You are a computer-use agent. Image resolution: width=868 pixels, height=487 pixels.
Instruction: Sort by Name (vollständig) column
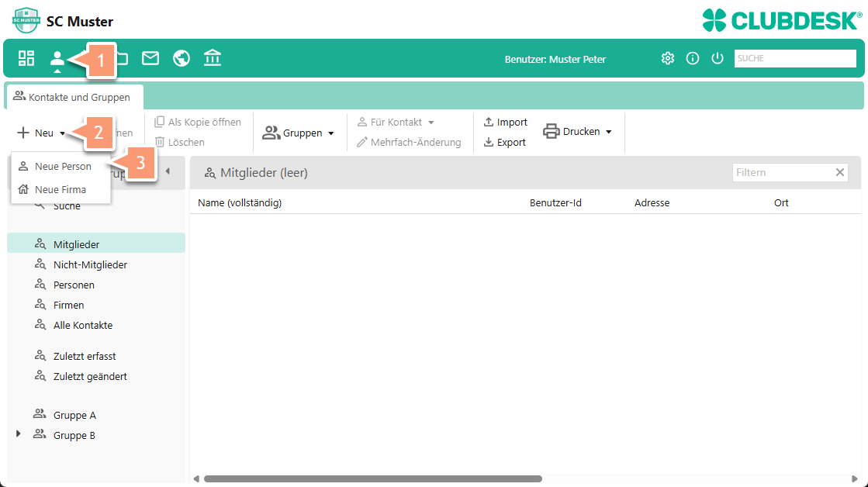click(x=240, y=202)
